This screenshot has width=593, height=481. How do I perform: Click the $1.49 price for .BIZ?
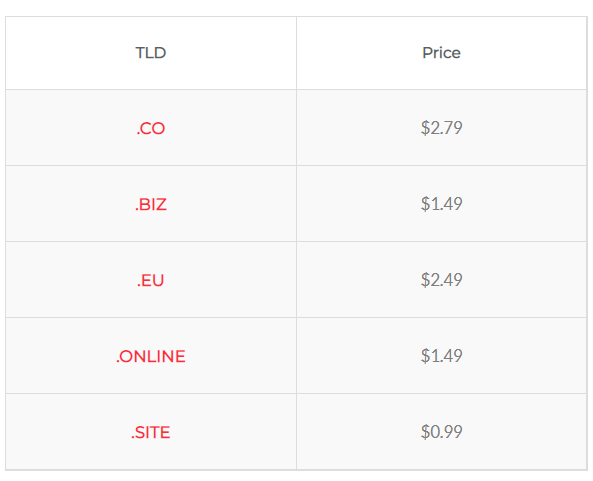pos(441,204)
